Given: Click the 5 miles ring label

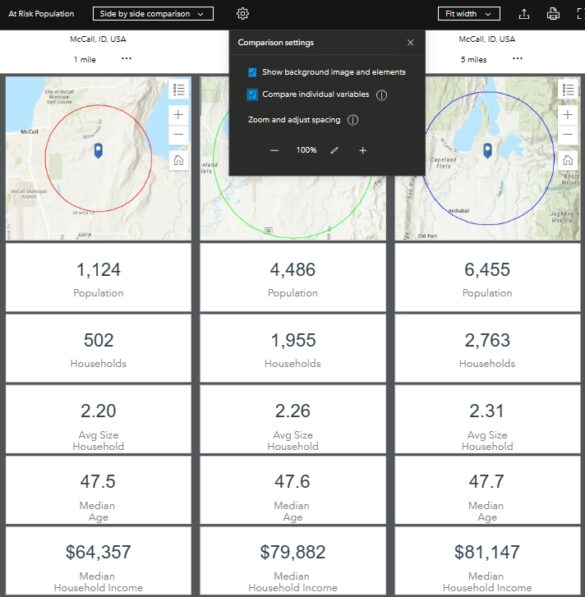Looking at the screenshot, I should [473, 59].
